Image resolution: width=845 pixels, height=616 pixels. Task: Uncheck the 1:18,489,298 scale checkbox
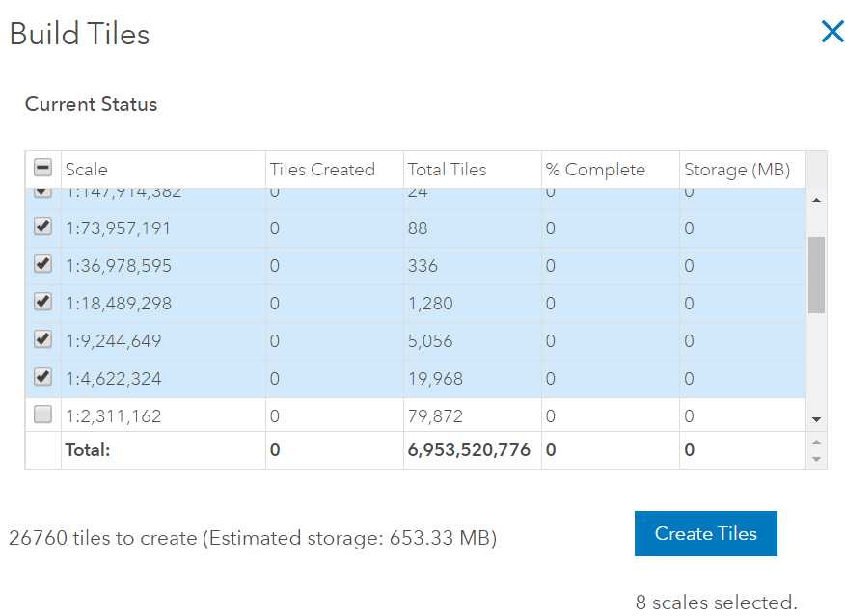click(42, 303)
